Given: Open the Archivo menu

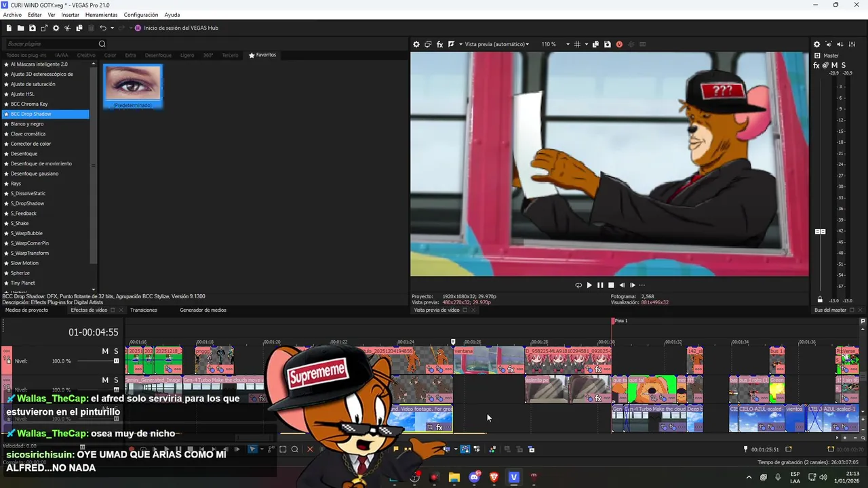Looking at the screenshot, I should (x=12, y=15).
